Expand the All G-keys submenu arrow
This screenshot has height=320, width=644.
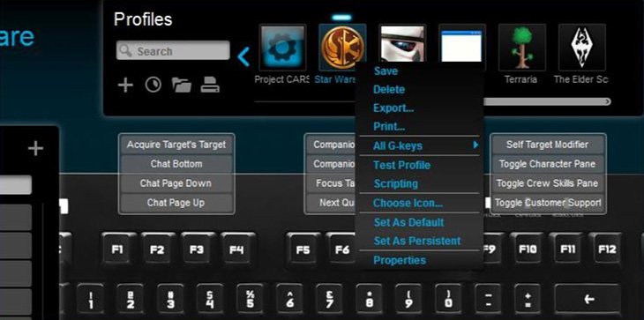pyautogui.click(x=476, y=145)
